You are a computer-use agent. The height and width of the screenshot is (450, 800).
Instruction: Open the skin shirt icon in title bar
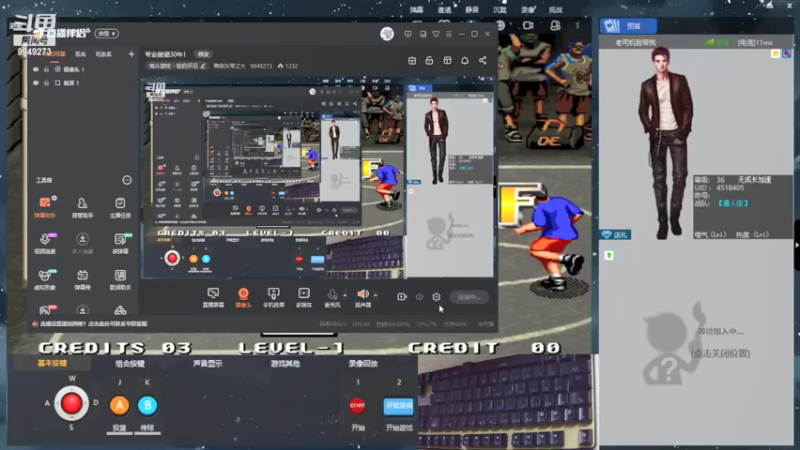pyautogui.click(x=436, y=34)
